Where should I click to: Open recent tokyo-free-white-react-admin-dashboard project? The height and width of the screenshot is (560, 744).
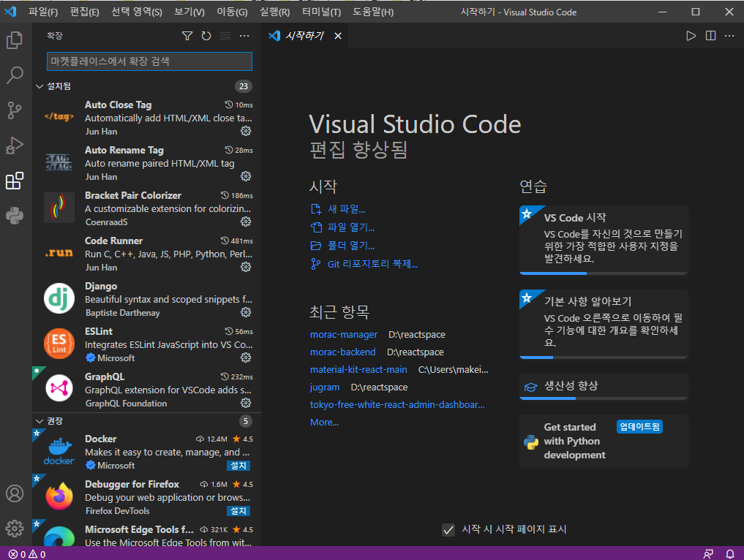tap(397, 405)
